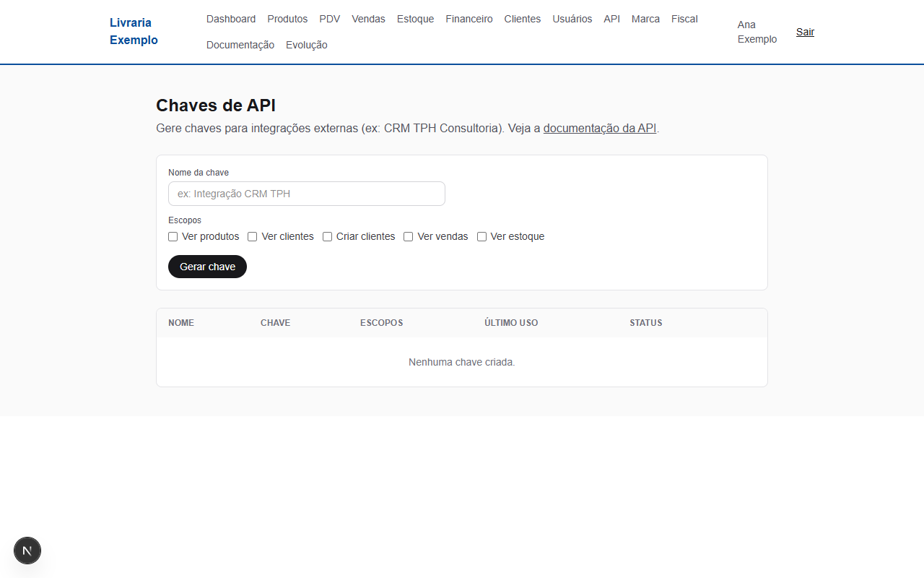Navigate to Evolução
Image resolution: width=924 pixels, height=578 pixels.
tap(307, 45)
